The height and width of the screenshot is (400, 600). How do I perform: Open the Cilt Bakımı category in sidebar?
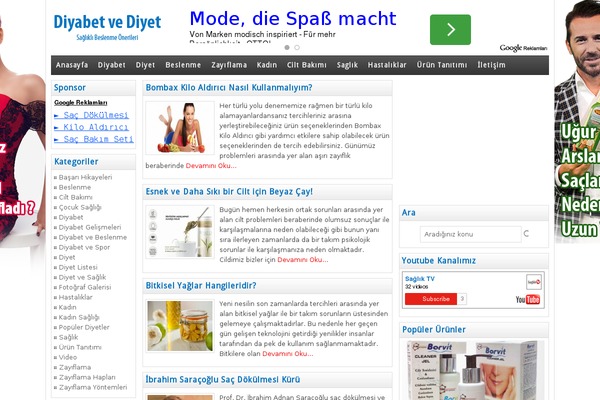(75, 198)
